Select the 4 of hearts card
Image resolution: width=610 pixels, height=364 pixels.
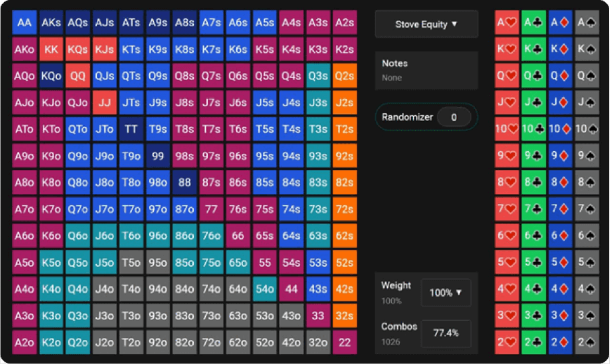coord(507,289)
